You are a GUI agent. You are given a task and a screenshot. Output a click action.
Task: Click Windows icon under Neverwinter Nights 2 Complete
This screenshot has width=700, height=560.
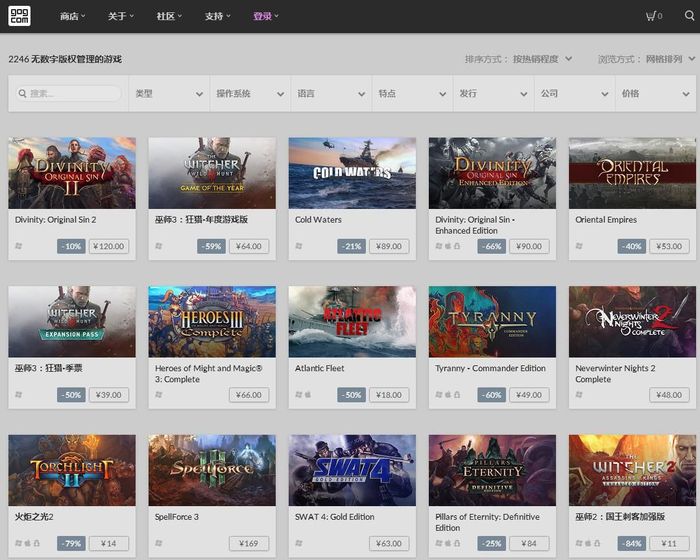tap(579, 395)
